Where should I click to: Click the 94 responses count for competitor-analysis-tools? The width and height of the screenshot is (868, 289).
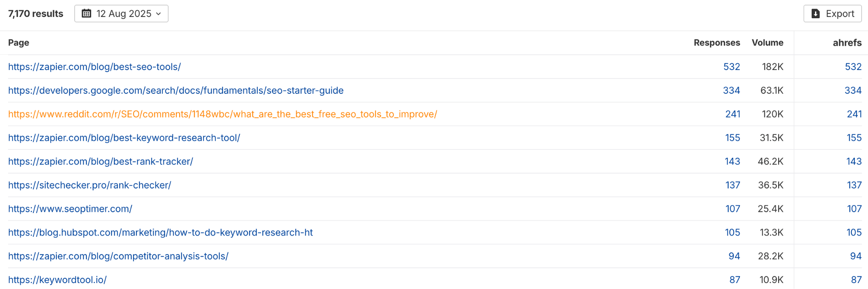pyautogui.click(x=734, y=256)
